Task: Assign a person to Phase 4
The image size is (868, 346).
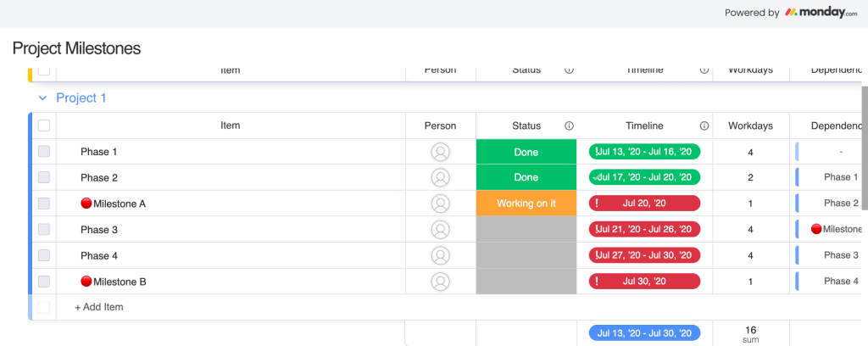Action: (x=441, y=255)
